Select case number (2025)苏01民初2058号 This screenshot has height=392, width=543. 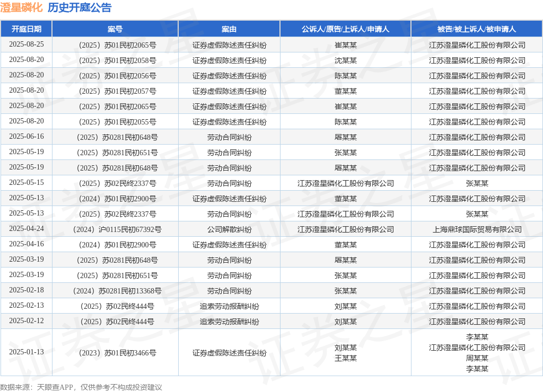click(117, 60)
